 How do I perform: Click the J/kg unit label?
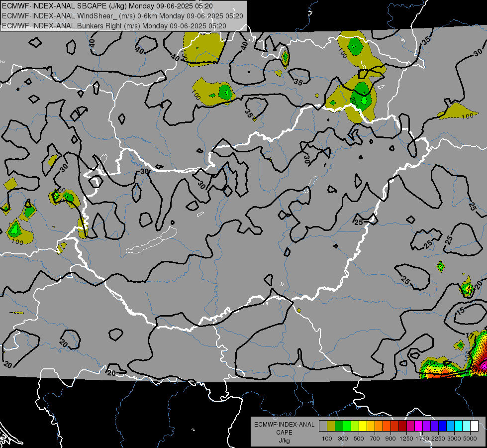click(x=284, y=441)
